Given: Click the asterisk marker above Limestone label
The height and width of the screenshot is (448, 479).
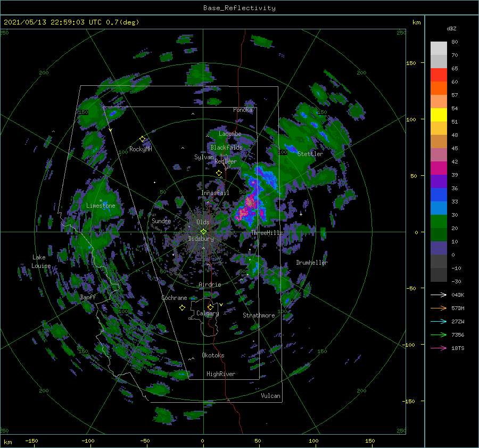Looking at the screenshot, I should click(101, 201).
